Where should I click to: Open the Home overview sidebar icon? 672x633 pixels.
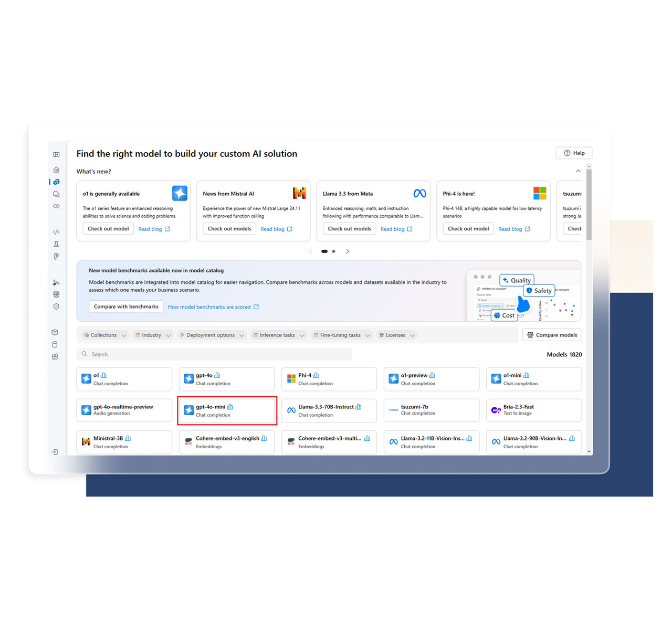(x=56, y=170)
